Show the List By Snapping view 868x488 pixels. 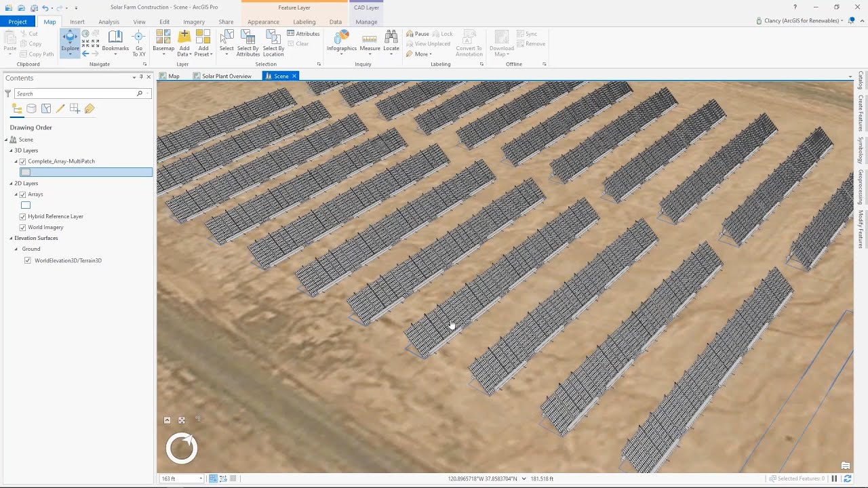[x=75, y=108]
